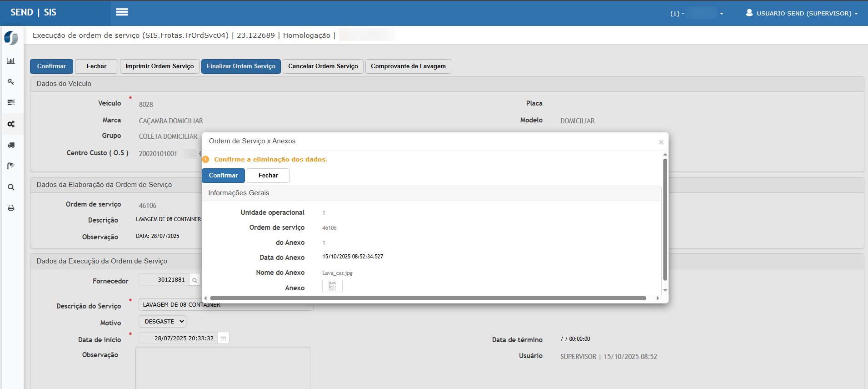Click the key icon in sidebar
The height and width of the screenshot is (389, 868).
tap(11, 82)
